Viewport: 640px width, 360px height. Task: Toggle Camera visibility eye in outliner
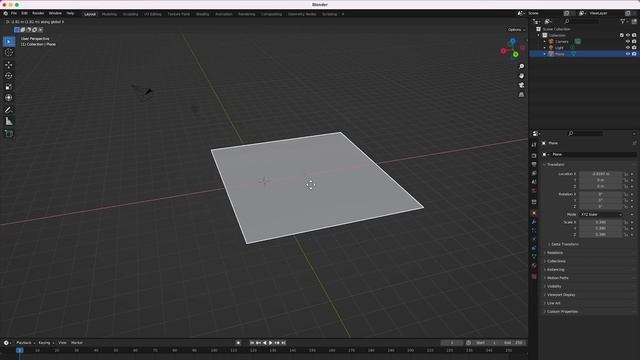click(x=628, y=42)
